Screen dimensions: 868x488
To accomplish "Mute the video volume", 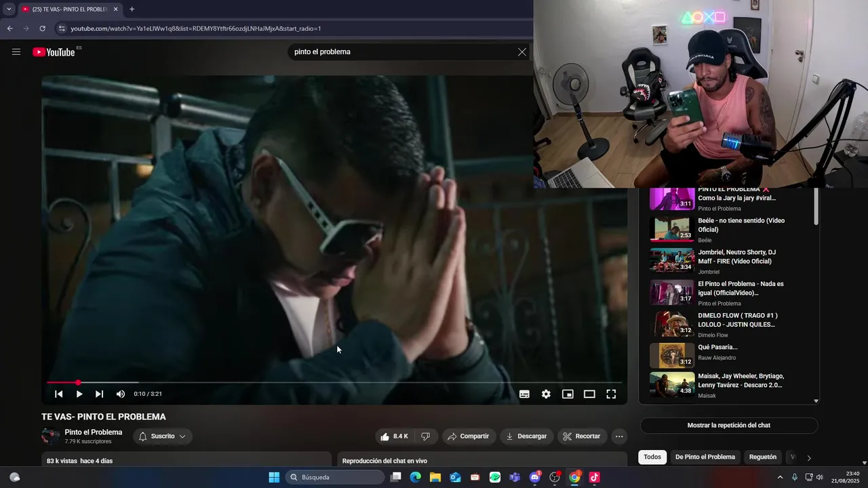I will point(121,394).
